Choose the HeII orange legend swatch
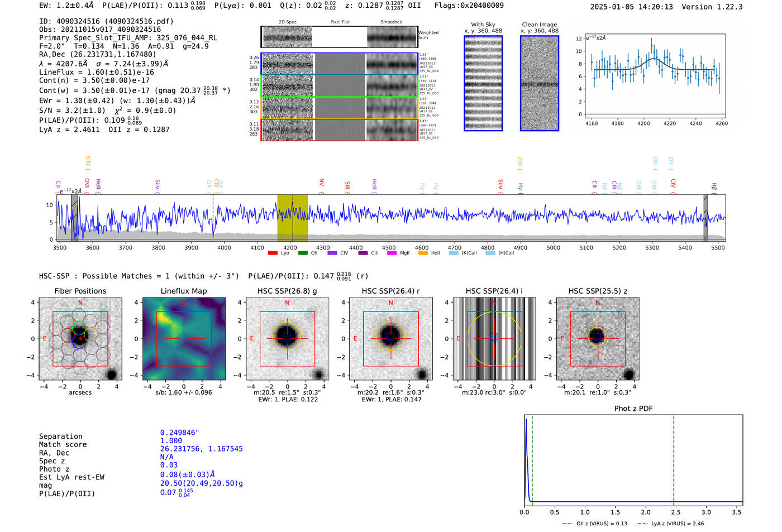 point(423,253)
